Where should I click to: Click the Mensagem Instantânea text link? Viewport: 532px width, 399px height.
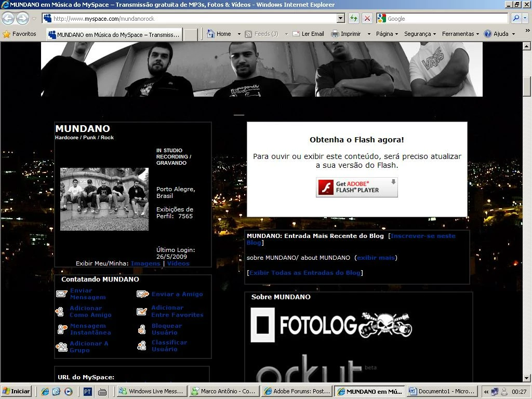pos(90,329)
